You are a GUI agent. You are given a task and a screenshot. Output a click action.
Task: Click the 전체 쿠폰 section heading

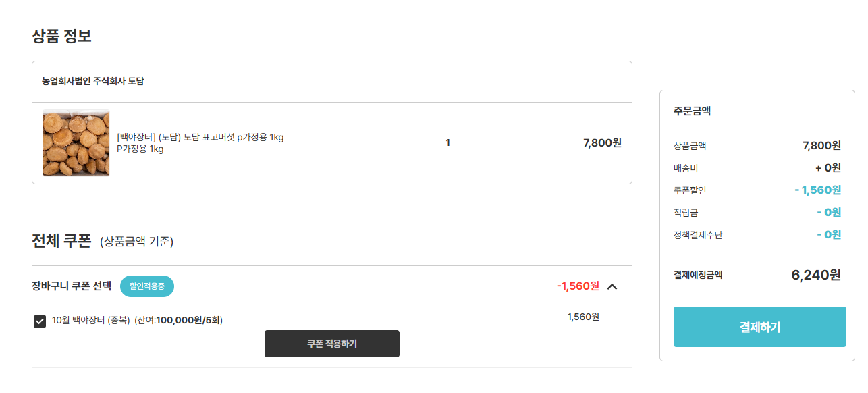(x=61, y=241)
